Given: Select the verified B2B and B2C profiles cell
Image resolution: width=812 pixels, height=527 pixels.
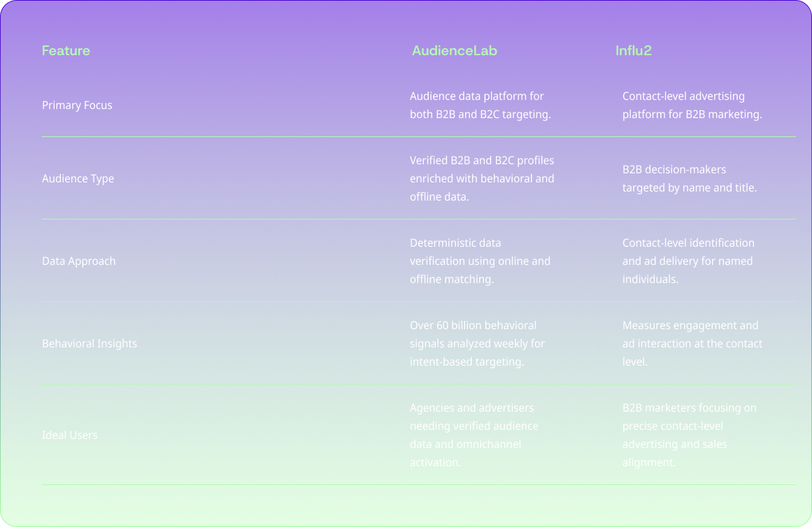Looking at the screenshot, I should (482, 178).
